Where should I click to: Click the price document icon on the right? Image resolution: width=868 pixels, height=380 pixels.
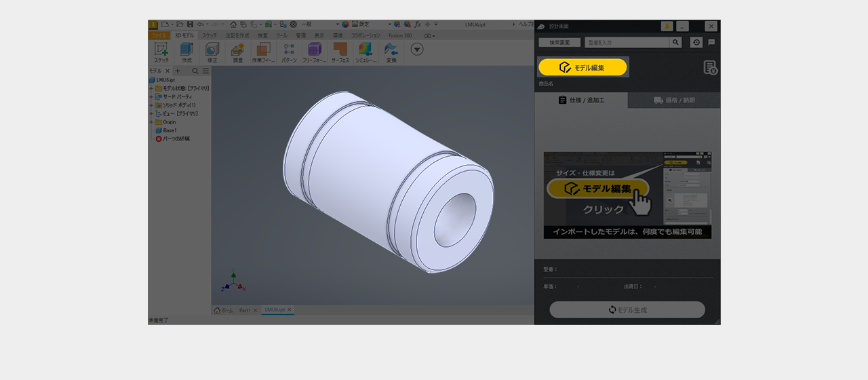pyautogui.click(x=710, y=67)
